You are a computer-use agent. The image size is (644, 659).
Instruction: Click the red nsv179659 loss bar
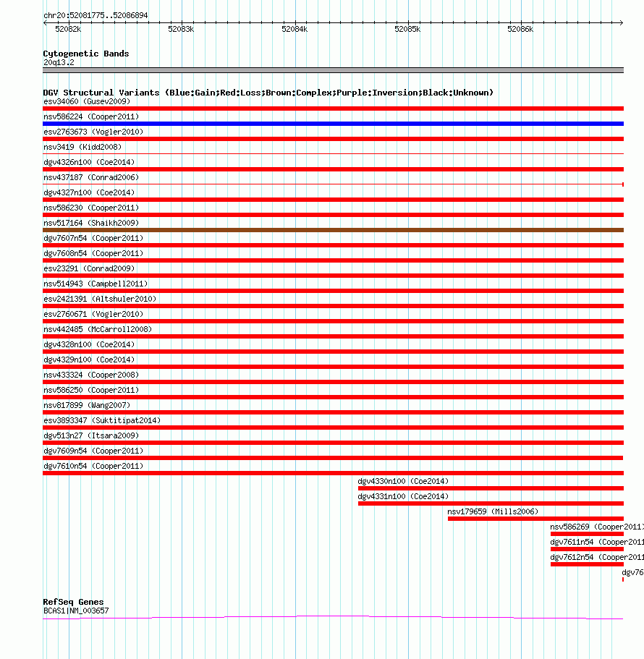pos(535,519)
